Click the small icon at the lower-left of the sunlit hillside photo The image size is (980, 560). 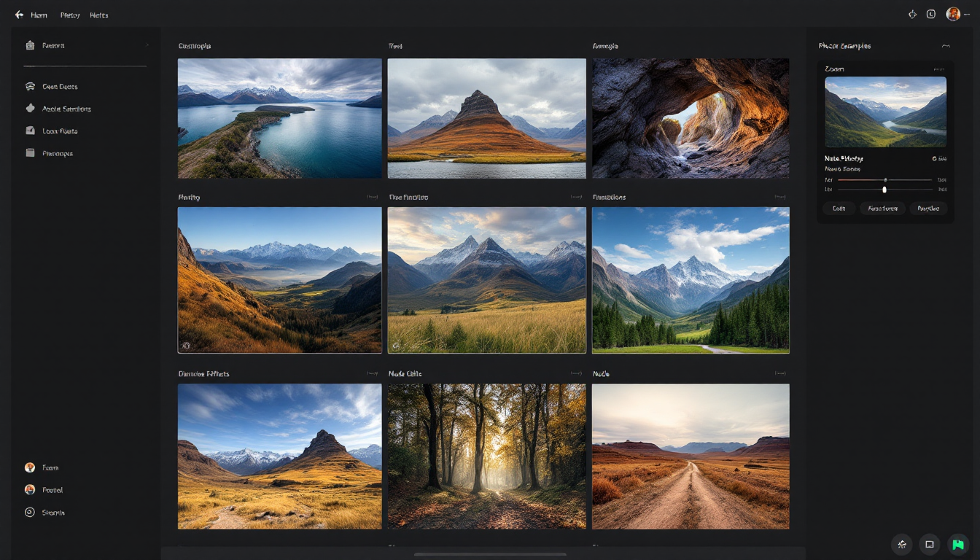click(186, 346)
